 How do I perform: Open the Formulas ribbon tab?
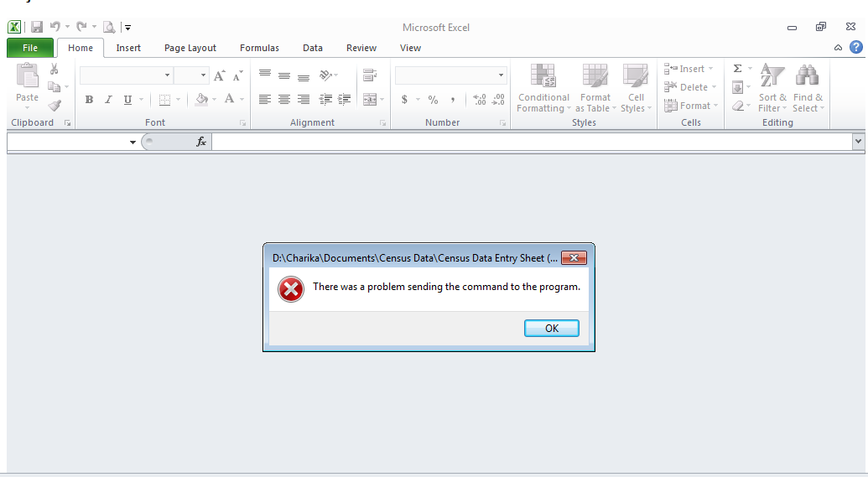259,48
